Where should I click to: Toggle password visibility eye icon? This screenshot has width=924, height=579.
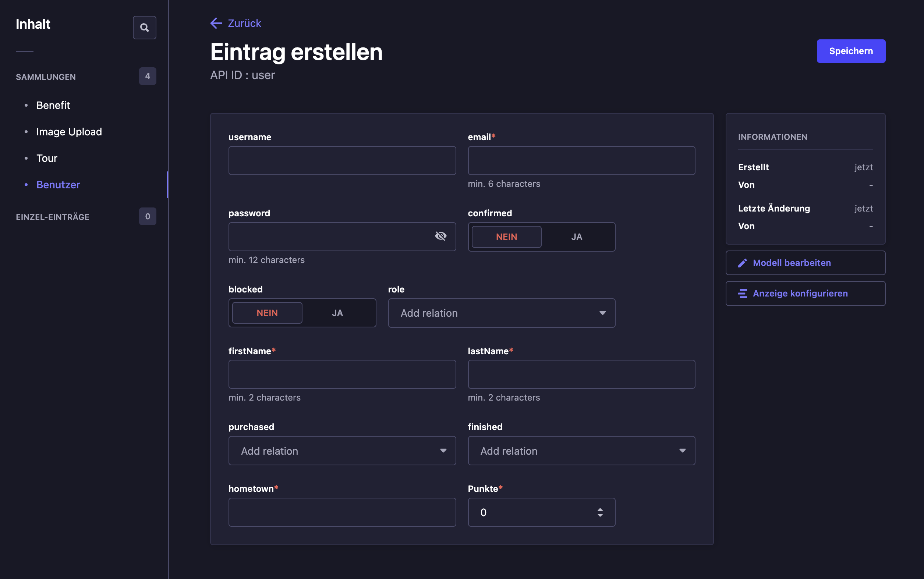point(440,236)
